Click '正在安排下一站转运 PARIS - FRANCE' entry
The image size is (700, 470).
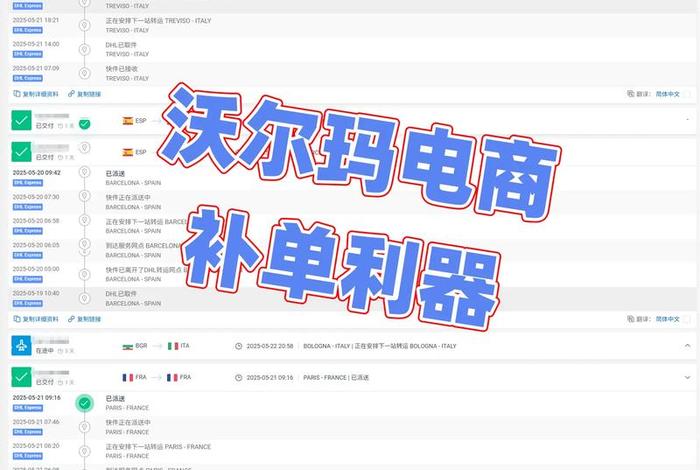coord(158,446)
